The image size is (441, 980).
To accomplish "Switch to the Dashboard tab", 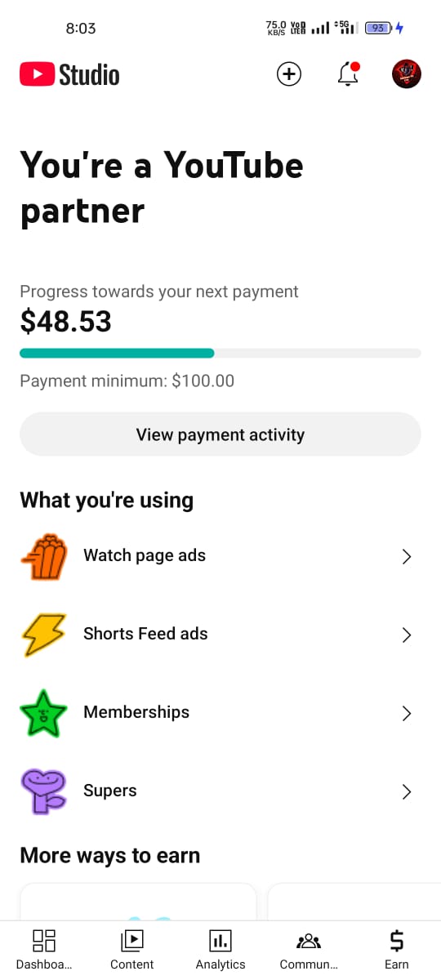I will pos(44,950).
